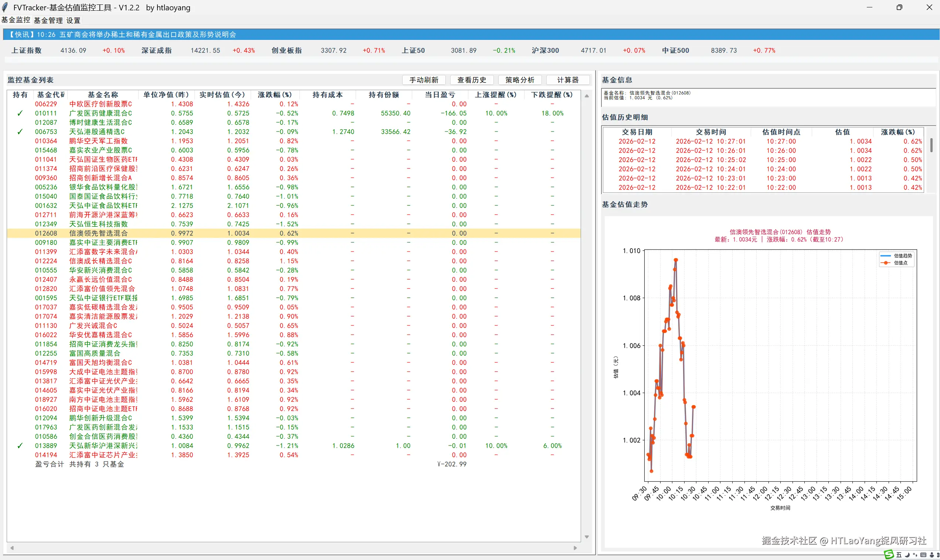Open the soft keyboard icon
This screenshot has width=940, height=560.
923,555
